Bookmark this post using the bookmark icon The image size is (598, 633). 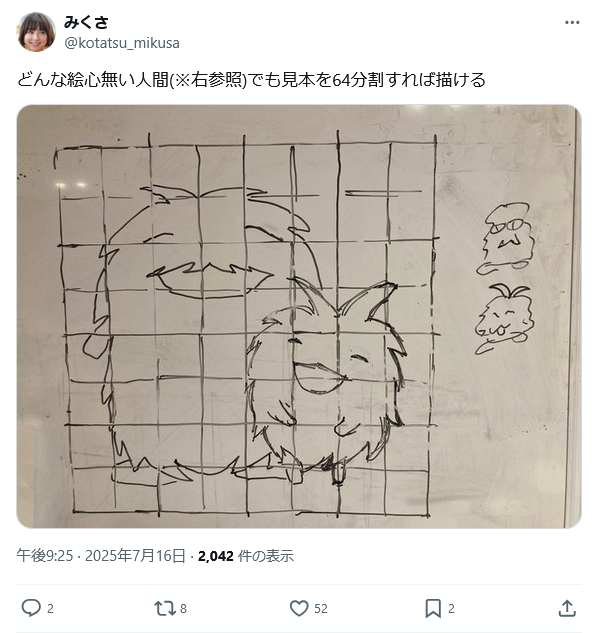click(433, 608)
